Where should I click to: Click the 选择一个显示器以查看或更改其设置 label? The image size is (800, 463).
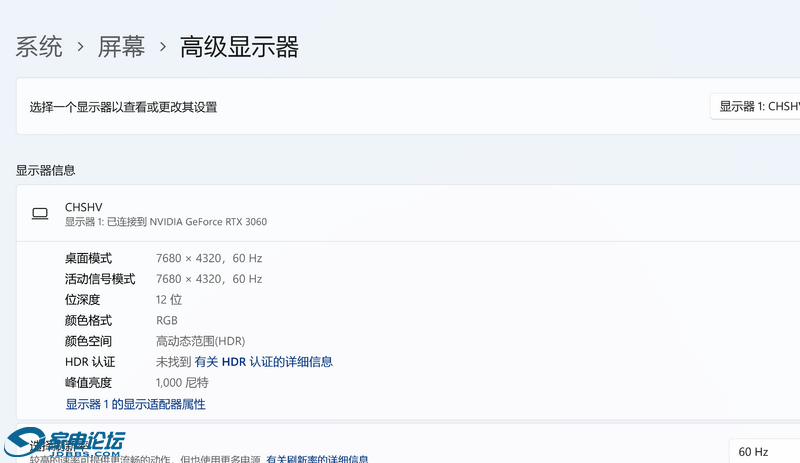[x=123, y=107]
